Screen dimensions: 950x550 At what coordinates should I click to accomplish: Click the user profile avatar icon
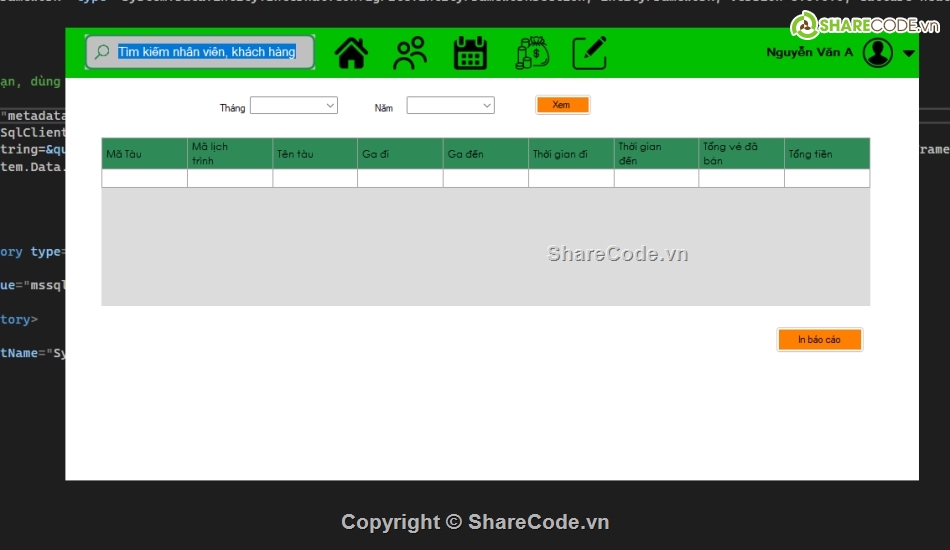click(877, 53)
